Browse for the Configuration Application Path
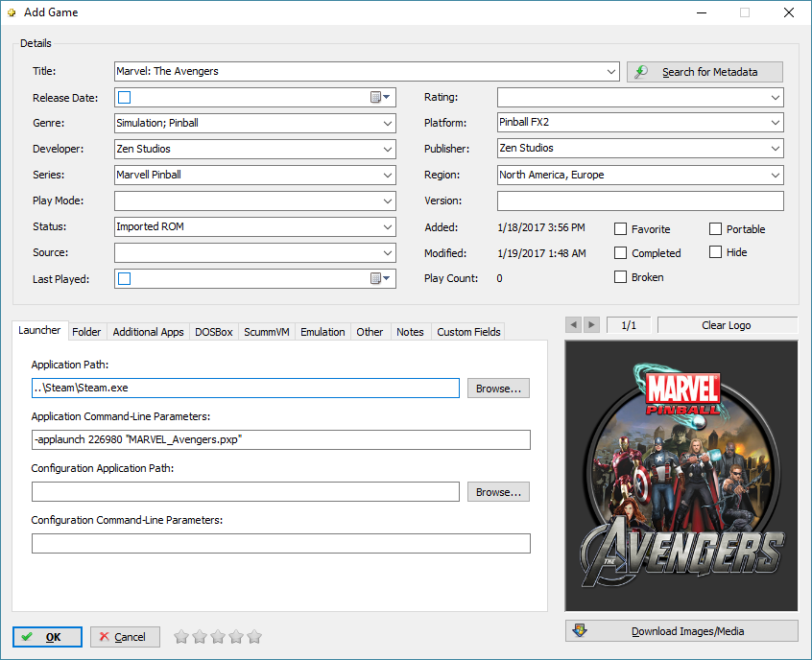The height and width of the screenshot is (660, 812). point(498,492)
